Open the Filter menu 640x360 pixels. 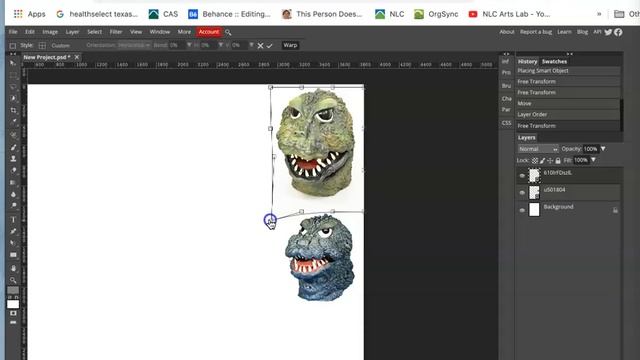point(116,32)
